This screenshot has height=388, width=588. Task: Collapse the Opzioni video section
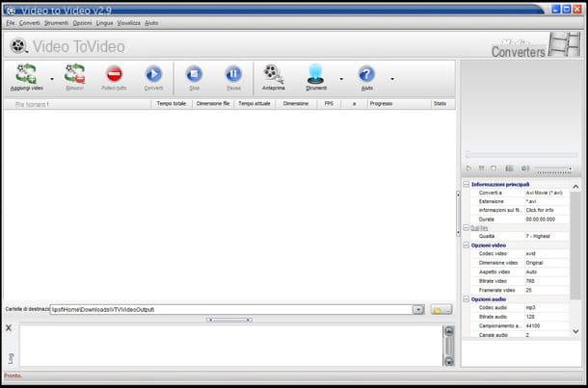point(467,246)
